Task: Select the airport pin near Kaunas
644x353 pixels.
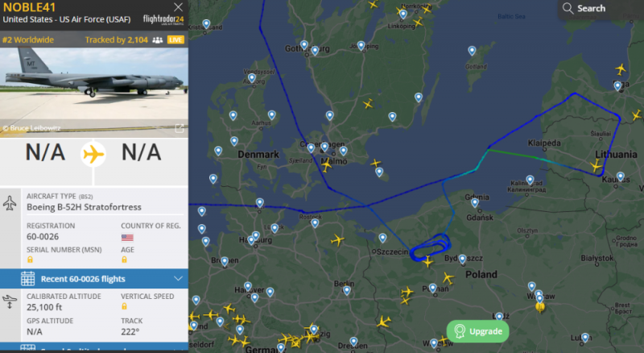Action: (x=620, y=176)
